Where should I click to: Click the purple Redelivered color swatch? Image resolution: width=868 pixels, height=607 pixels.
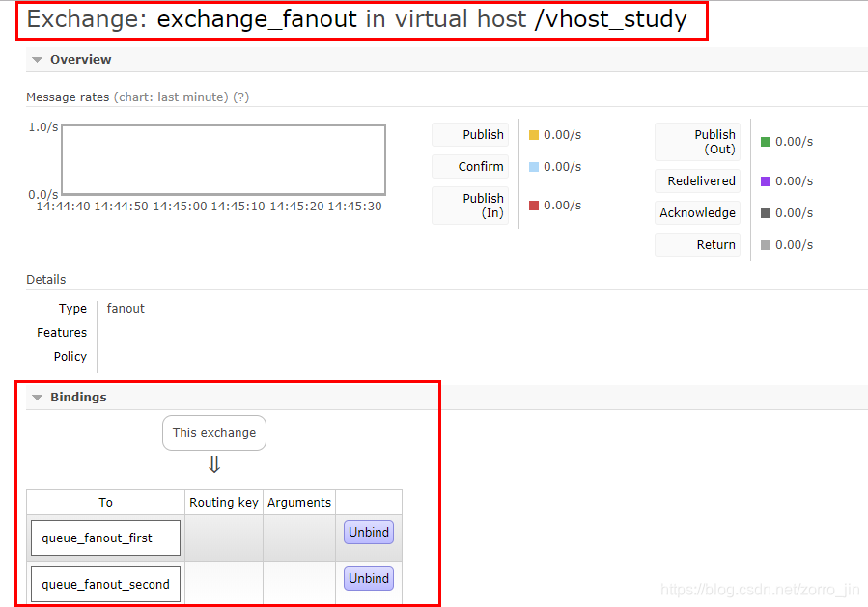click(766, 181)
